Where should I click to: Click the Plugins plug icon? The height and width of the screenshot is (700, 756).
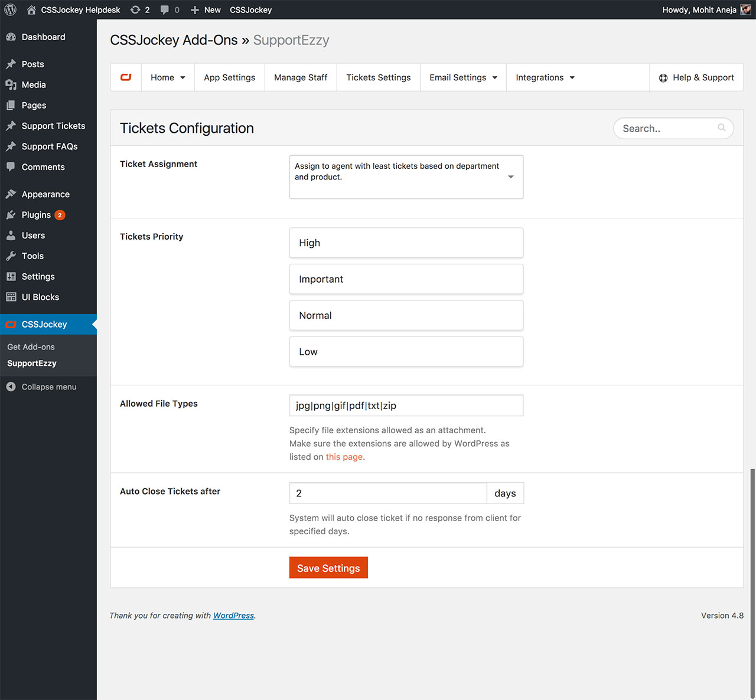click(11, 215)
